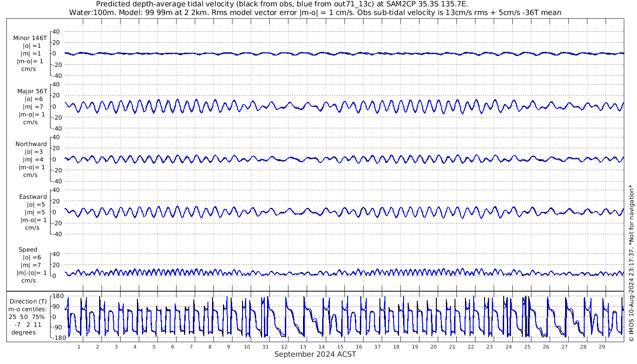
Task: Click the '-7 2 11' centile values
Action: pyautogui.click(x=28, y=325)
